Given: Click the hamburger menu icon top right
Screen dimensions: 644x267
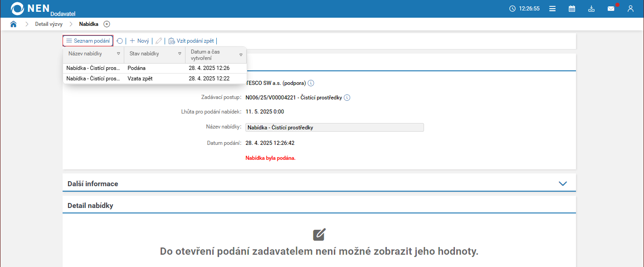Looking at the screenshot, I should tap(552, 8).
